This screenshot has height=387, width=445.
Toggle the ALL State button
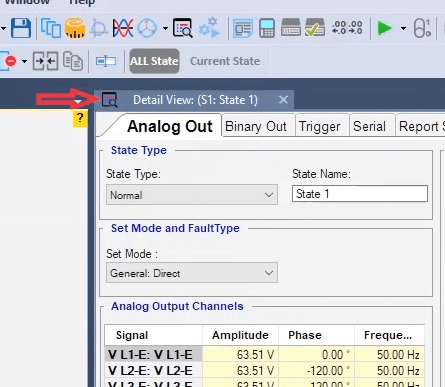coord(154,61)
